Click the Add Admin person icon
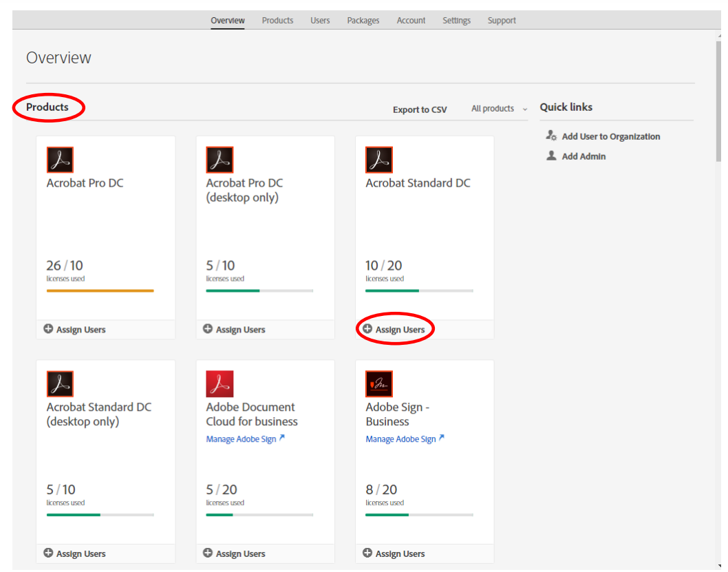This screenshot has width=728, height=572. [551, 156]
